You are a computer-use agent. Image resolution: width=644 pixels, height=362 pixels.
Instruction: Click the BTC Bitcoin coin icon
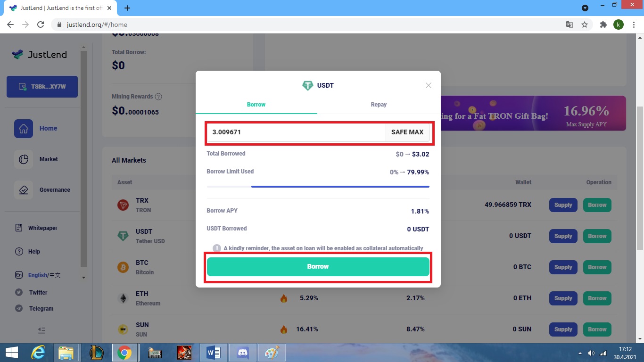123,267
